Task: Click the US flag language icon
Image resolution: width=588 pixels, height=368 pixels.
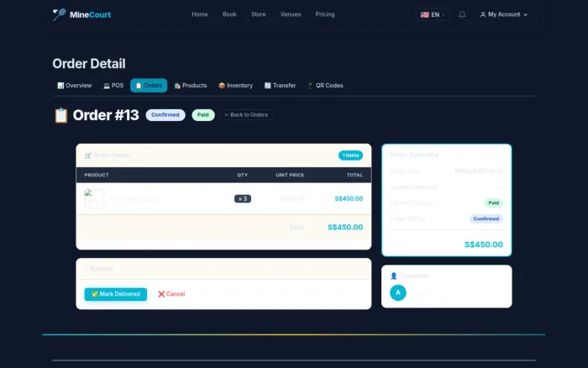Action: (x=424, y=14)
